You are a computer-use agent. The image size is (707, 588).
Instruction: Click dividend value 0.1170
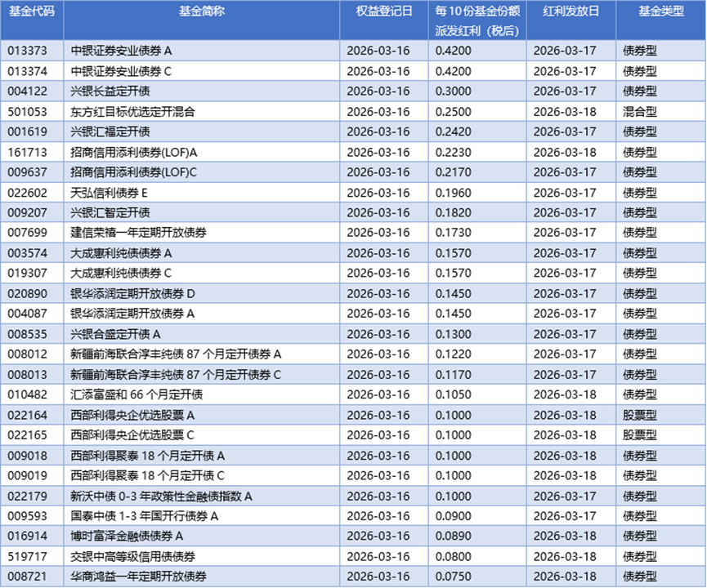(453, 375)
